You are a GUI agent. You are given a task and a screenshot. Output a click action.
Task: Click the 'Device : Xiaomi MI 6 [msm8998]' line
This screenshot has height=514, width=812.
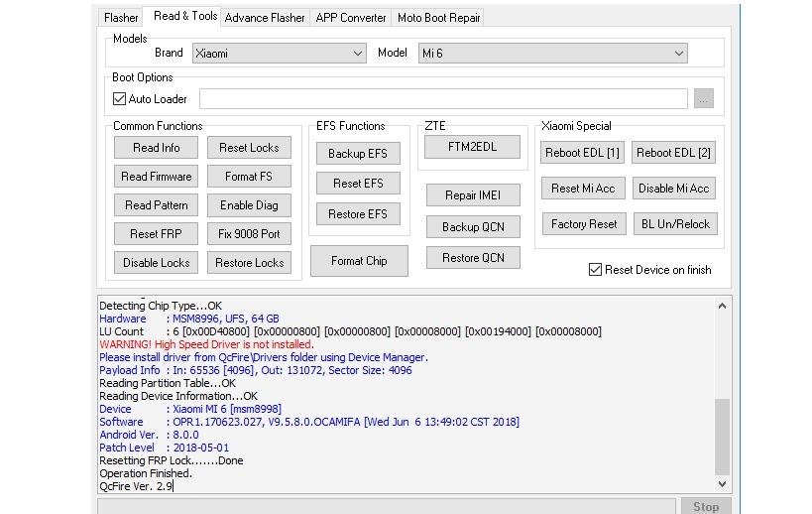[x=190, y=409]
